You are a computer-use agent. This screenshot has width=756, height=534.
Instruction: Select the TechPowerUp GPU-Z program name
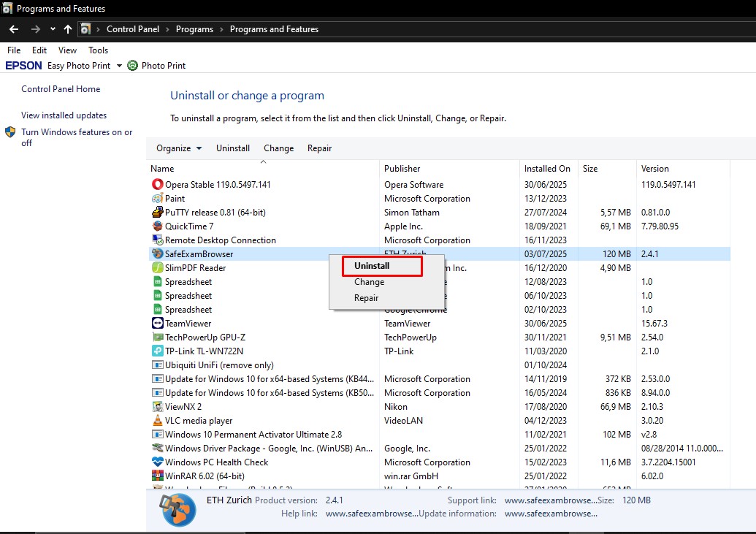205,337
